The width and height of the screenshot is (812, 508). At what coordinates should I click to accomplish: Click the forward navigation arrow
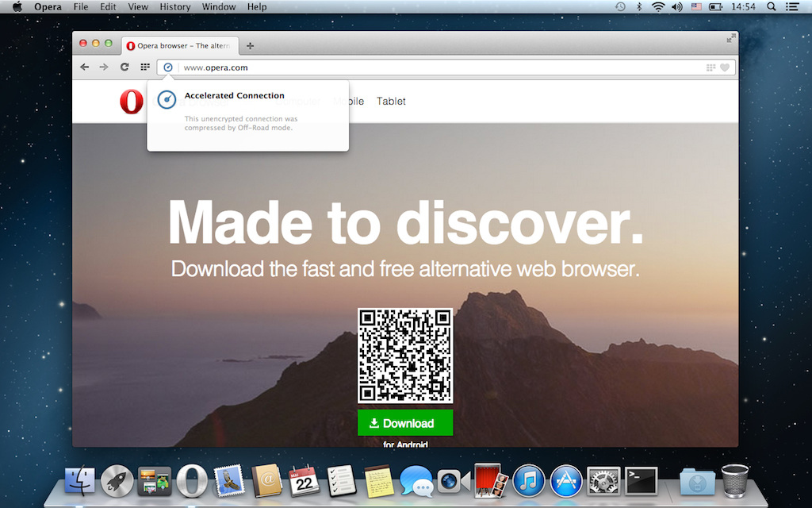[104, 67]
